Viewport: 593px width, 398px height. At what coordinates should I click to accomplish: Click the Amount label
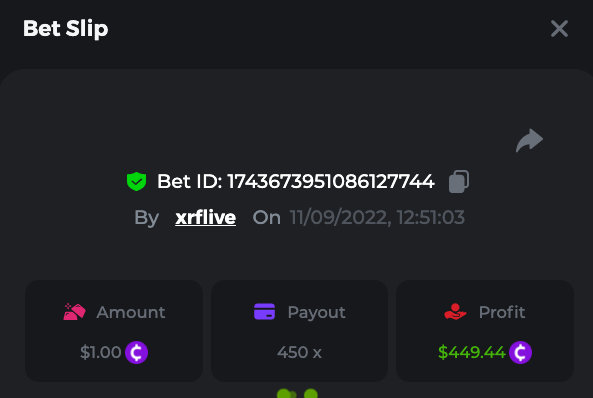[x=131, y=312]
